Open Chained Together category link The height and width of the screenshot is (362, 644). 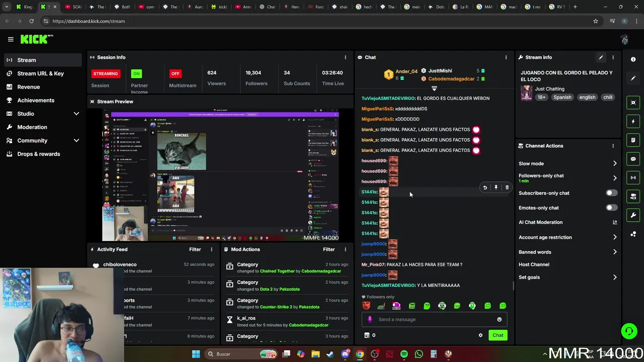tap(277, 271)
